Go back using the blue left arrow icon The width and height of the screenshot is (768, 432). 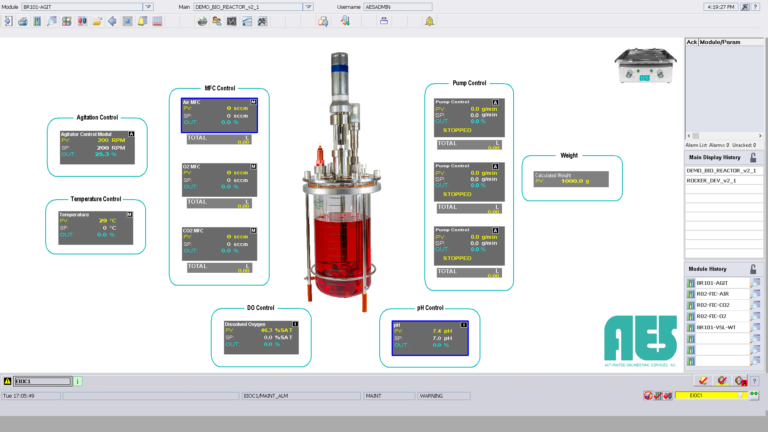tap(112, 21)
